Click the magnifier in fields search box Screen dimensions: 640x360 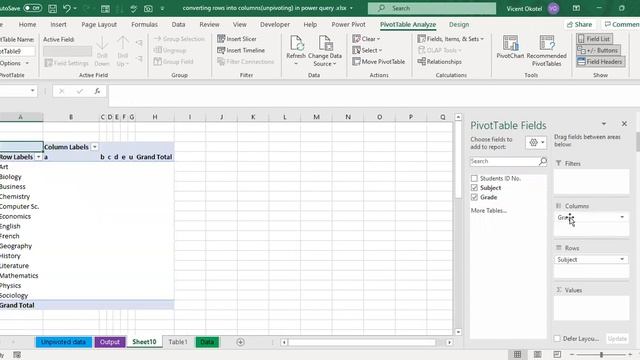click(543, 162)
